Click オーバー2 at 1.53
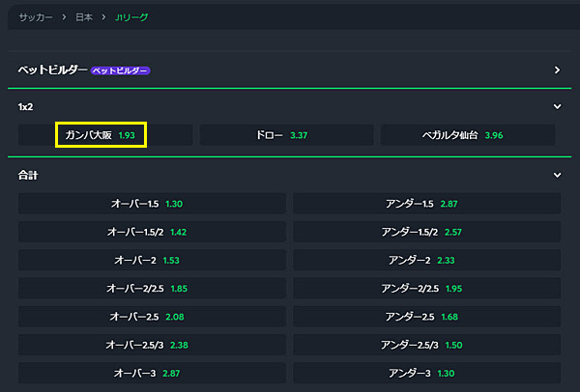The width and height of the screenshot is (580, 392). [x=152, y=261]
